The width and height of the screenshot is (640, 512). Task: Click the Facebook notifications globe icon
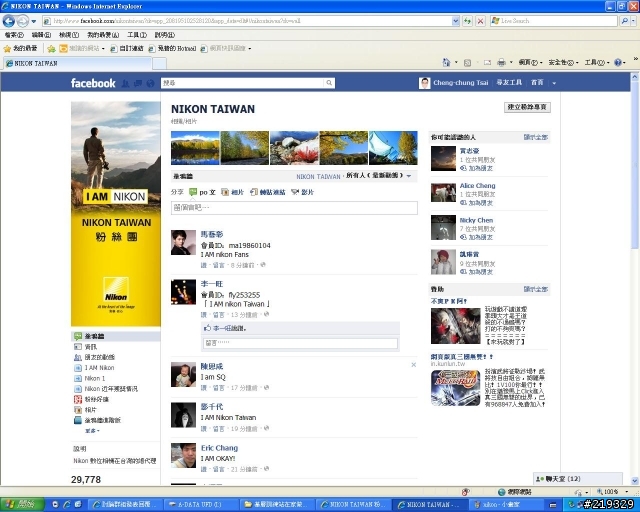point(150,83)
